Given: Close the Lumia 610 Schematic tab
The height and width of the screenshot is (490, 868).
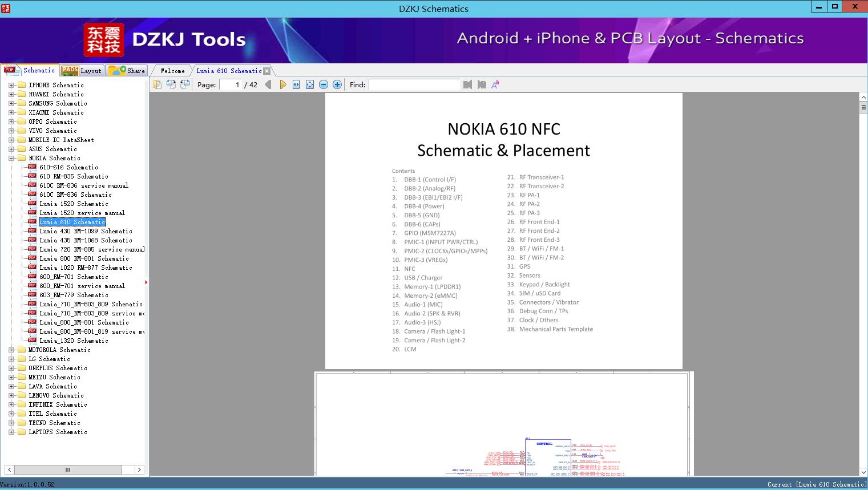Looking at the screenshot, I should (267, 71).
